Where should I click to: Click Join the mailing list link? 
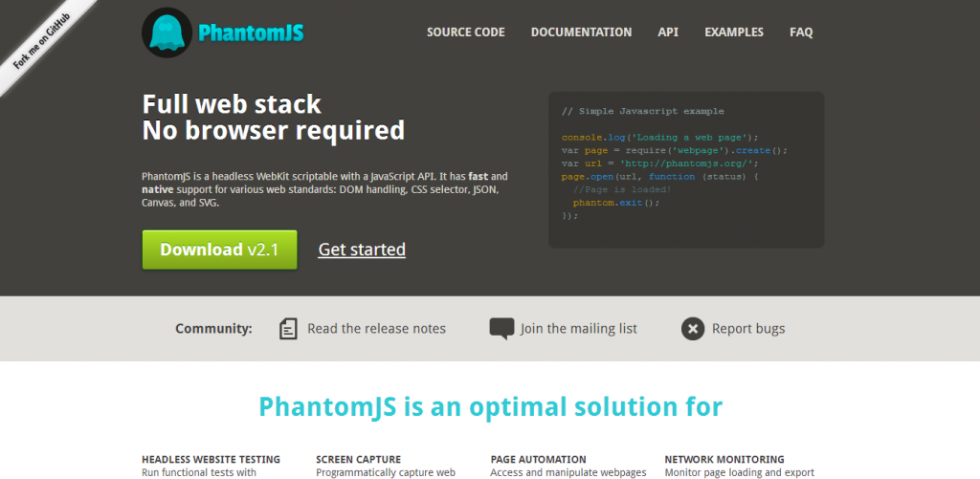click(x=578, y=329)
